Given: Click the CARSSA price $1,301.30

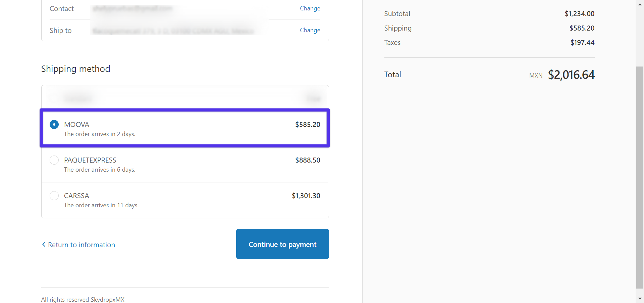Looking at the screenshot, I should pyautogui.click(x=306, y=196).
